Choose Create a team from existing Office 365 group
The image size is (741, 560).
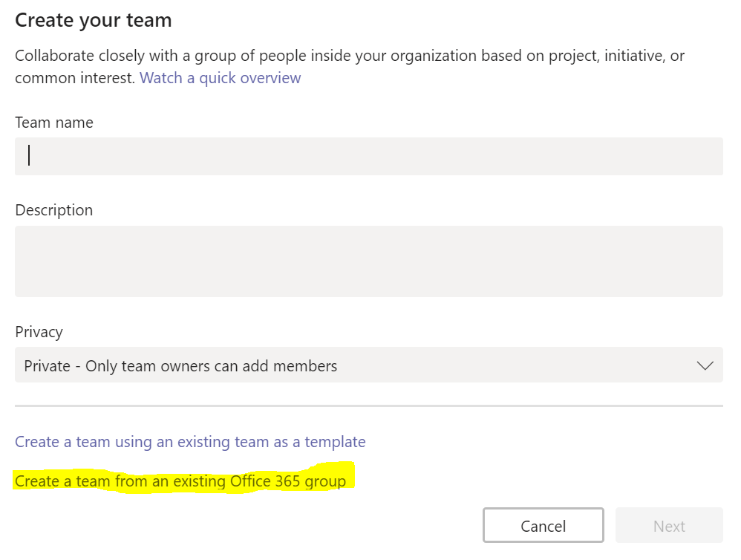coord(180,481)
